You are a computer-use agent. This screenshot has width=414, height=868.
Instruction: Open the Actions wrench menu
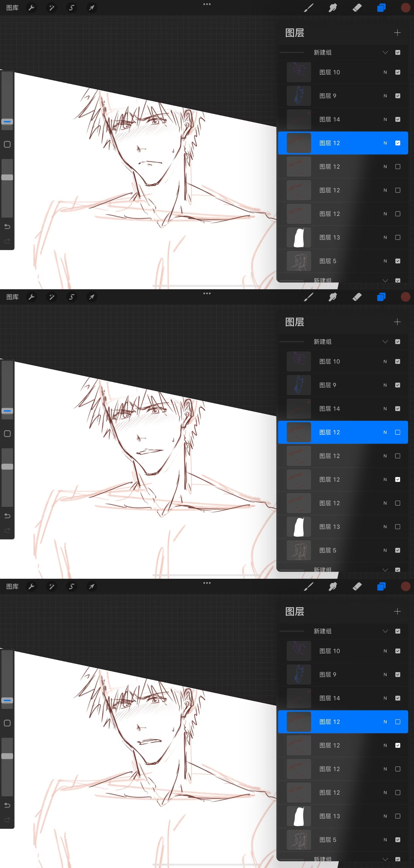click(x=32, y=7)
